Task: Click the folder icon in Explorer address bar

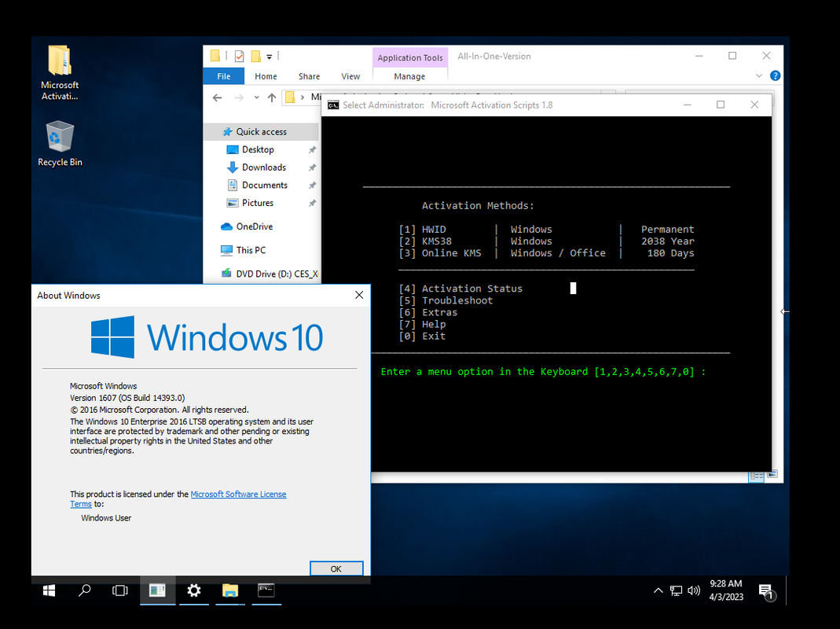Action: (x=290, y=97)
